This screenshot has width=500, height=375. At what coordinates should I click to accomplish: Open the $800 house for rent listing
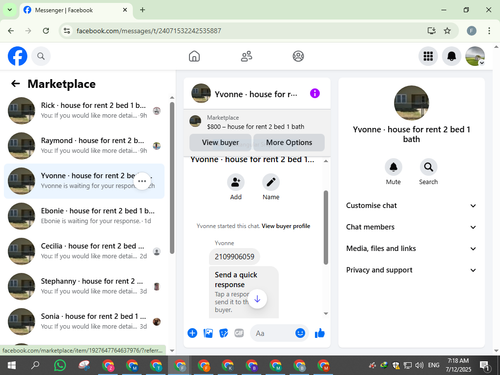tap(256, 127)
